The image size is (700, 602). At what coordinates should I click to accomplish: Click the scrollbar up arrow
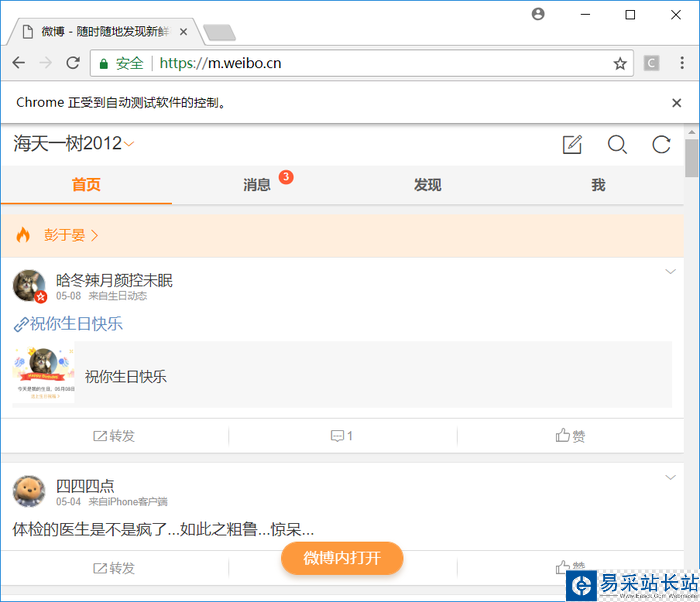pyautogui.click(x=692, y=132)
